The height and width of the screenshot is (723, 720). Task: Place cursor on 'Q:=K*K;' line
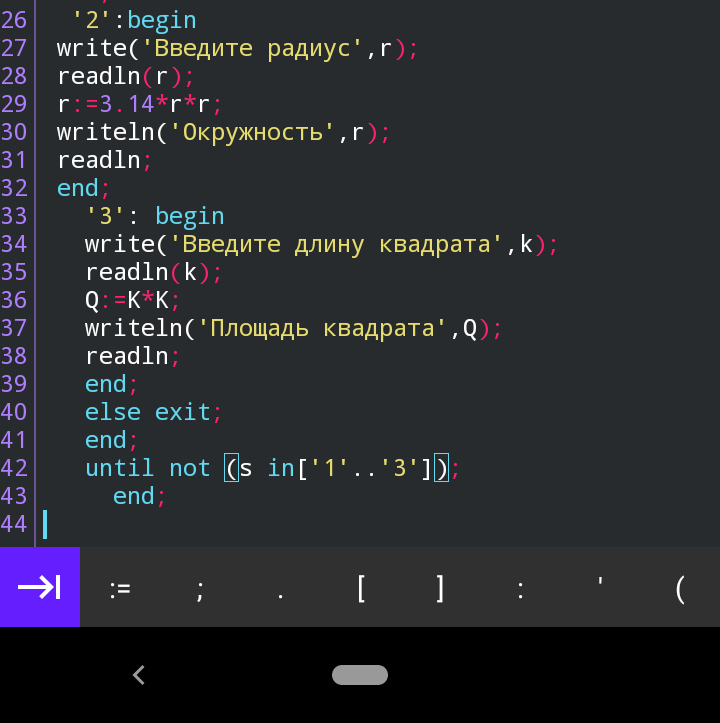[132, 300]
